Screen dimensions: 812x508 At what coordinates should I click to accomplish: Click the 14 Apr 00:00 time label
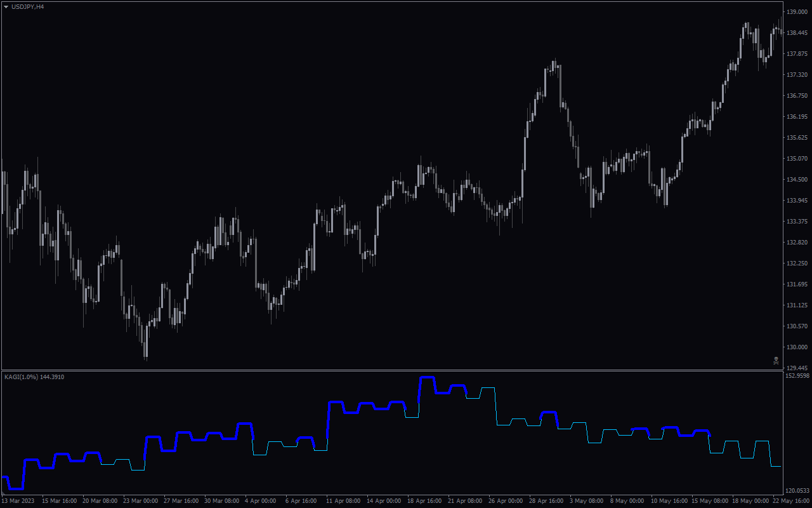point(384,501)
